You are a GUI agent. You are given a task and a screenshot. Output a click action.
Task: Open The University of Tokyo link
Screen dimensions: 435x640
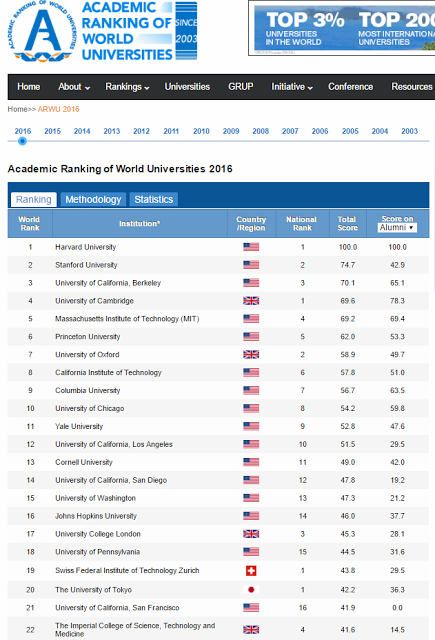(x=93, y=590)
